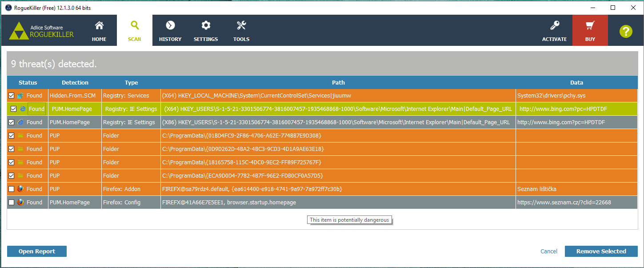
Task: Untick the checkbox for folder {0D9D262D-4BA2
Action: (x=11, y=149)
